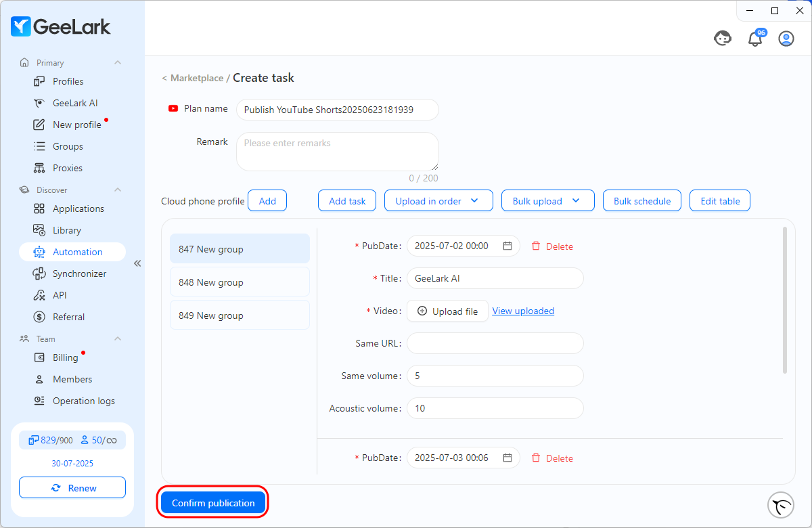The image size is (812, 528).
Task: Collapse the Team section
Action: pos(118,338)
